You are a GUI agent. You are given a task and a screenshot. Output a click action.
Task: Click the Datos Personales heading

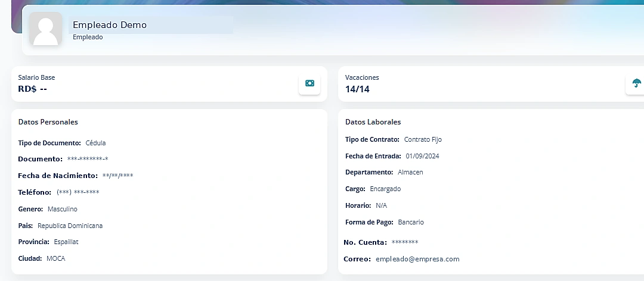[48, 122]
